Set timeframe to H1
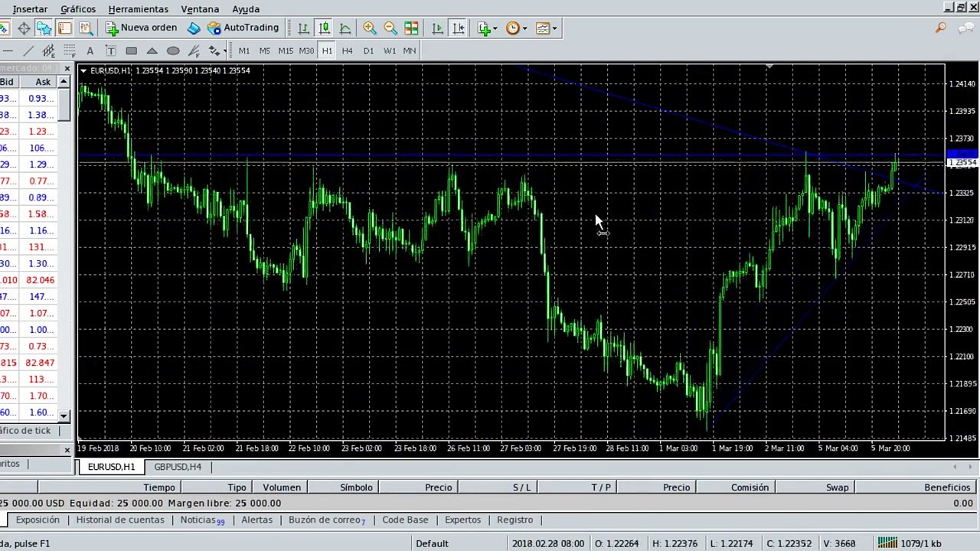The image size is (980, 551). (x=327, y=51)
